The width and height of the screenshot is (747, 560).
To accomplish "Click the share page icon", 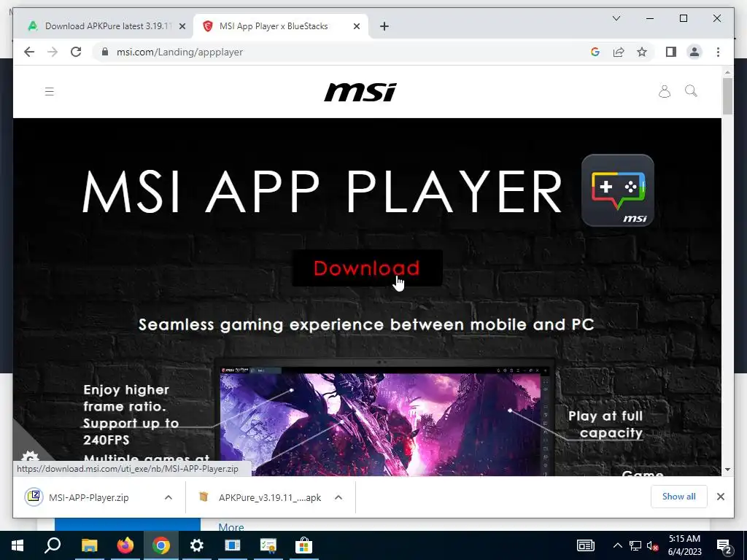I will [x=619, y=52].
